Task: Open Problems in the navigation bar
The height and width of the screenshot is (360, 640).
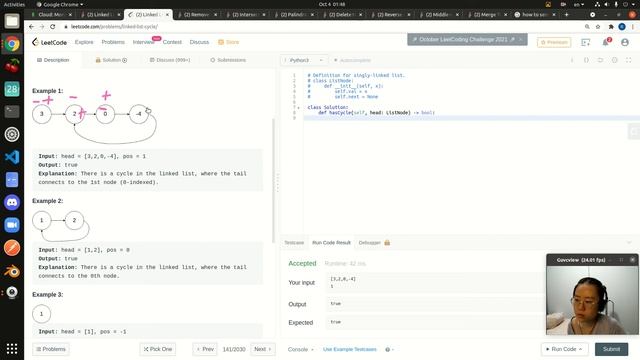Action: (x=113, y=42)
